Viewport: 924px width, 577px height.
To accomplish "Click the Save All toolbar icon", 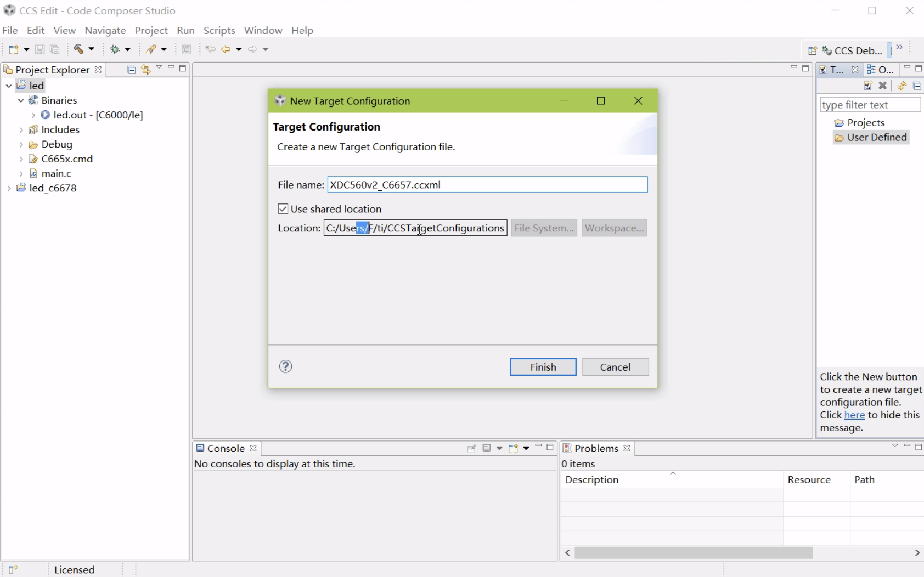I will (54, 49).
